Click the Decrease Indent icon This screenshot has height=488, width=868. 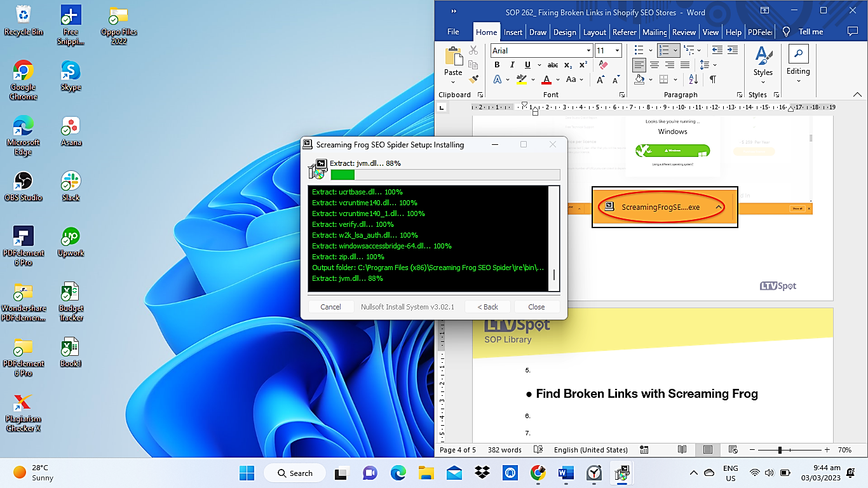[x=717, y=50]
